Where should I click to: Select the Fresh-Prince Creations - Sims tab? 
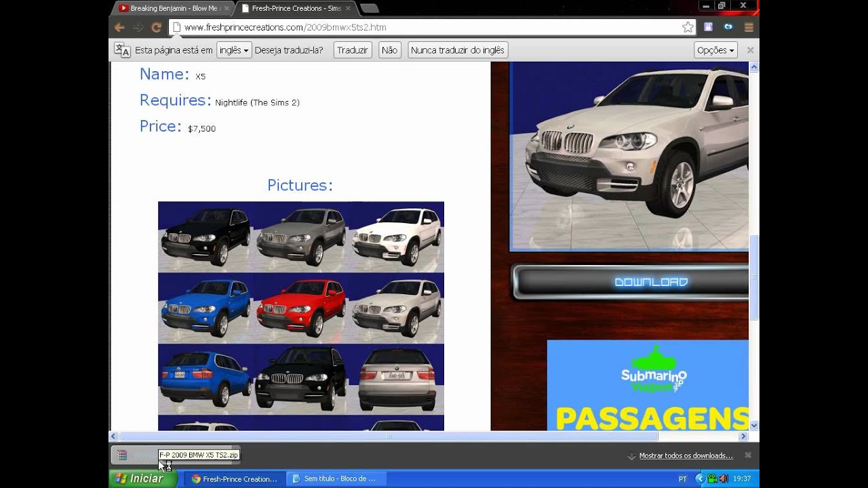point(296,8)
